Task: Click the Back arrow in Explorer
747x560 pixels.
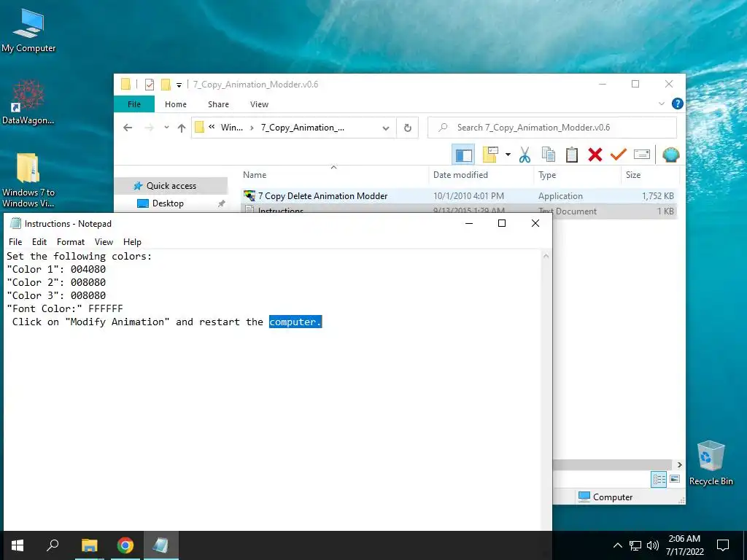Action: click(x=128, y=128)
